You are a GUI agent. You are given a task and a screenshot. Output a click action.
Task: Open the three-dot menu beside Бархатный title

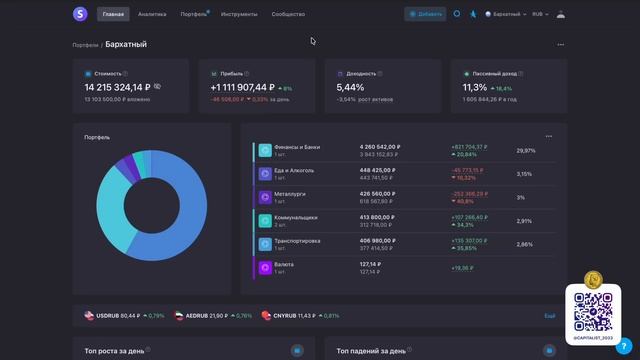coord(560,44)
